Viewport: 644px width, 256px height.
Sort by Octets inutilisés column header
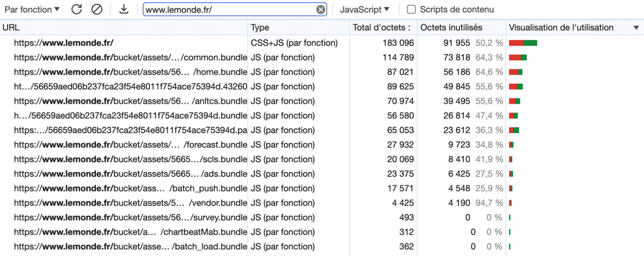[x=461, y=28]
